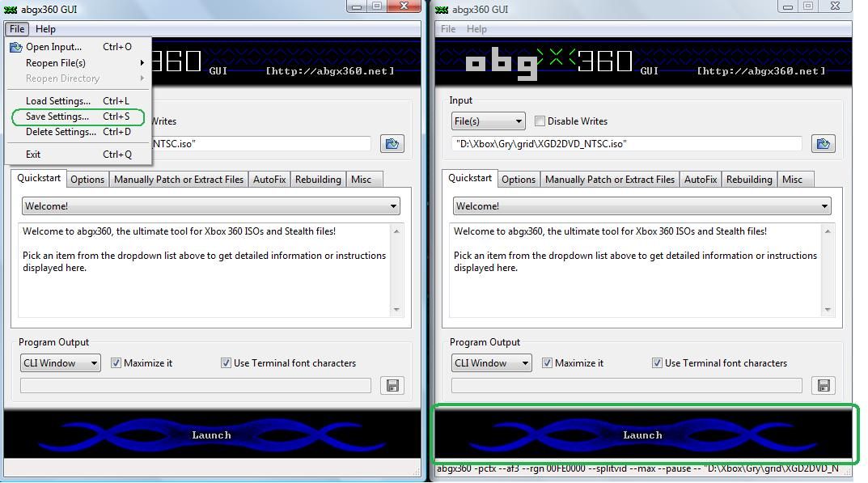
Task: Click scroll down arrow in right welcome text
Action: [828, 310]
